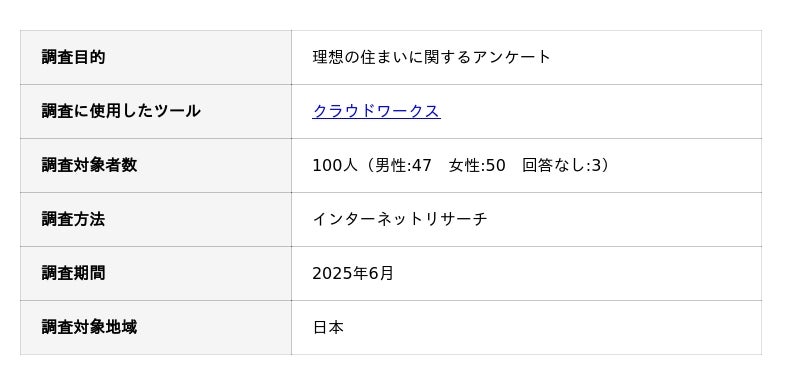Open the クラウドワークス link

[376, 111]
